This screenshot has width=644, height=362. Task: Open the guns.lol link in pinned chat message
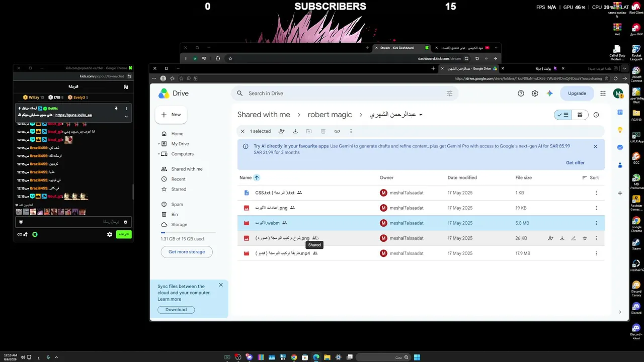pos(73,115)
